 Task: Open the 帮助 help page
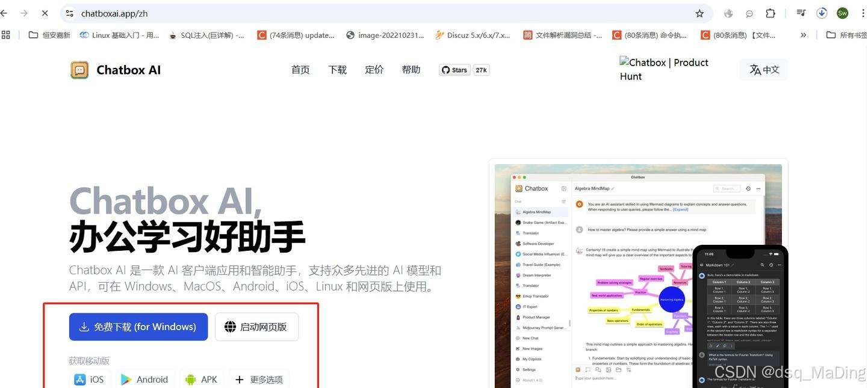click(411, 70)
